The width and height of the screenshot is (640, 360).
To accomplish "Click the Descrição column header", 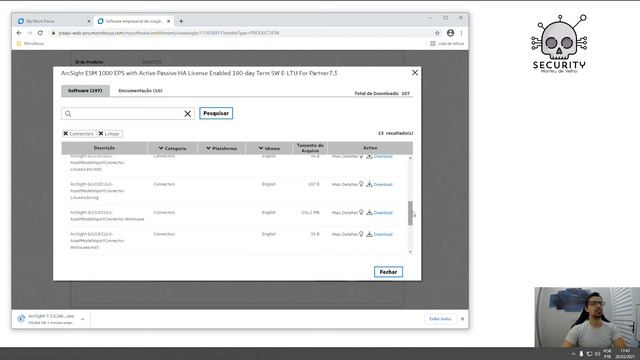I will 104,148.
